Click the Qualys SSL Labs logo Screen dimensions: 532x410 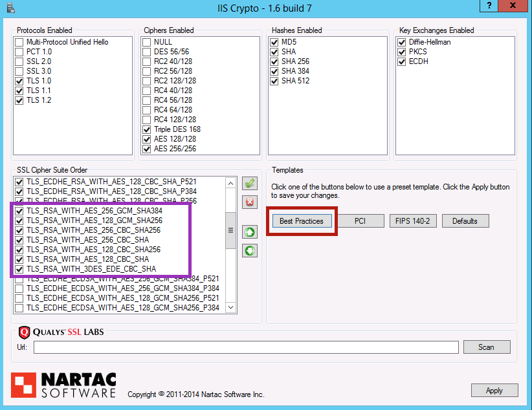61,332
